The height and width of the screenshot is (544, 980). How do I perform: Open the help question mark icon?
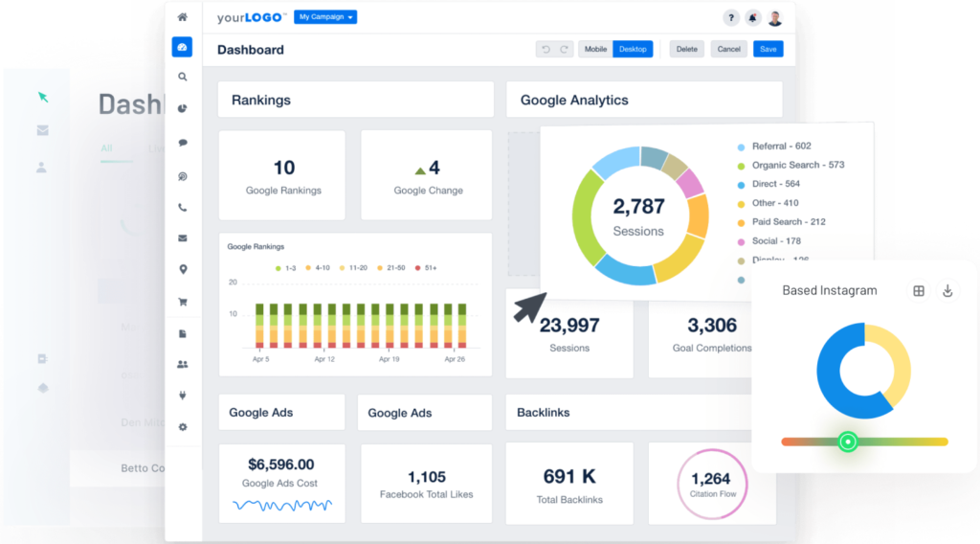tap(730, 18)
